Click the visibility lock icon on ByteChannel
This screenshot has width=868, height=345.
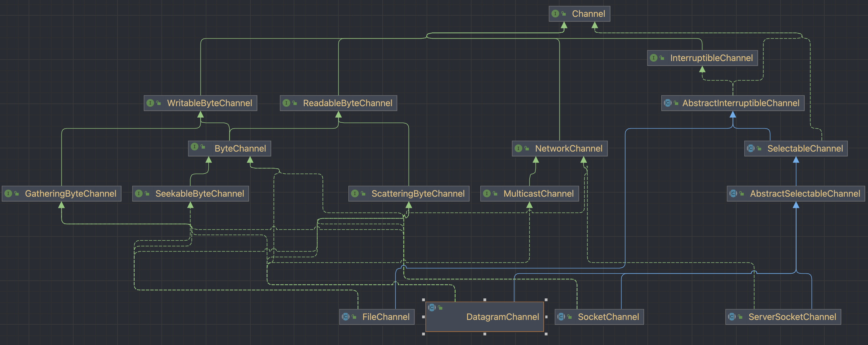(203, 147)
